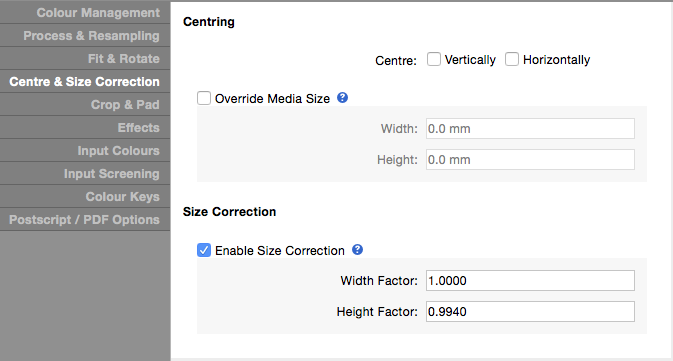Open Postscript / PDF Options section
This screenshot has height=361, width=673.
(x=85, y=219)
